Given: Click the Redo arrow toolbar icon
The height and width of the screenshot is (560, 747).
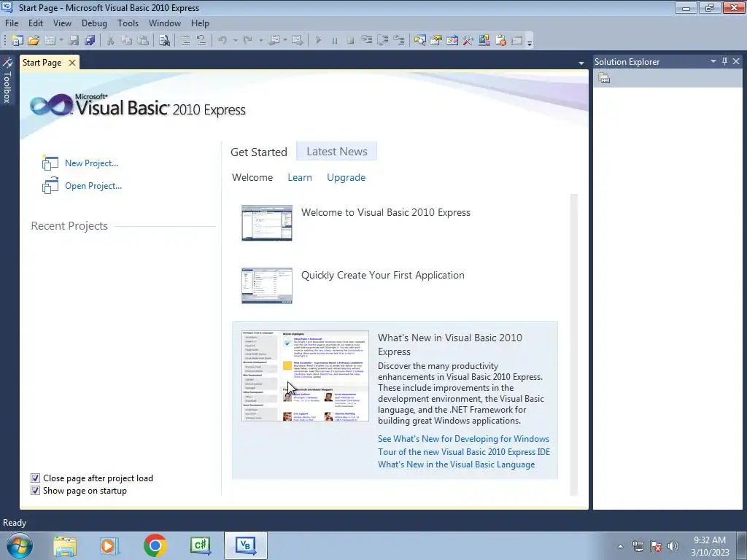Looking at the screenshot, I should (248, 41).
